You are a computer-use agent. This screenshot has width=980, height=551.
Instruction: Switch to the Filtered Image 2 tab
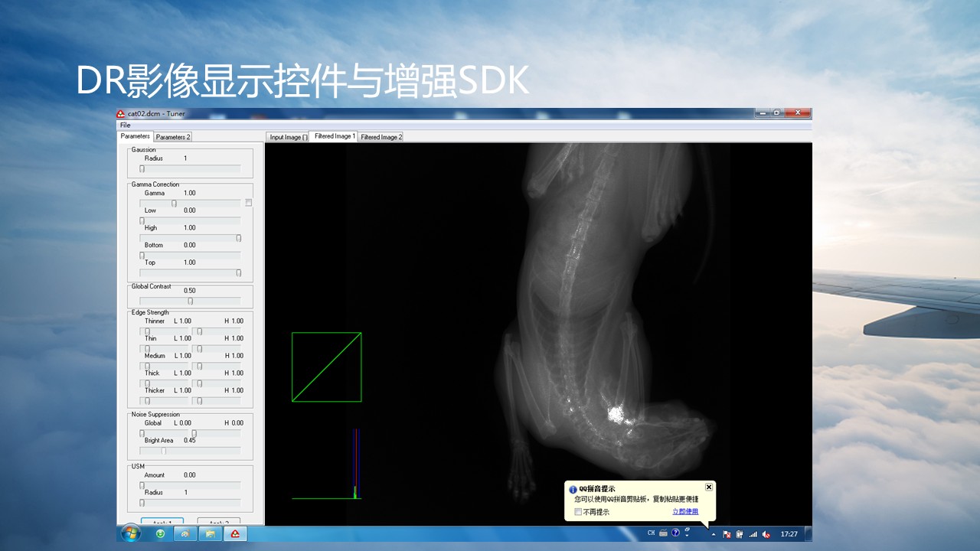coord(380,136)
